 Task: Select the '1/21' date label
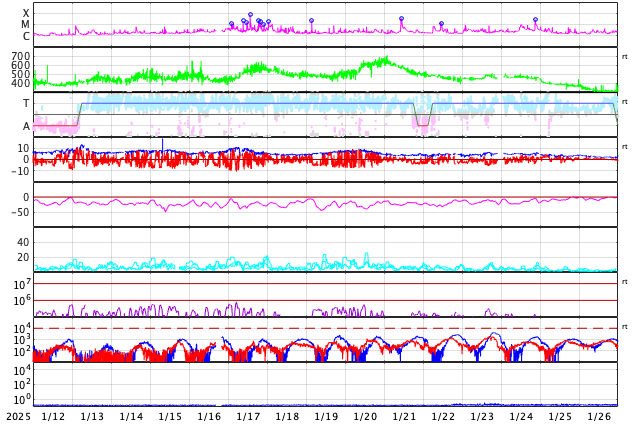click(x=404, y=417)
